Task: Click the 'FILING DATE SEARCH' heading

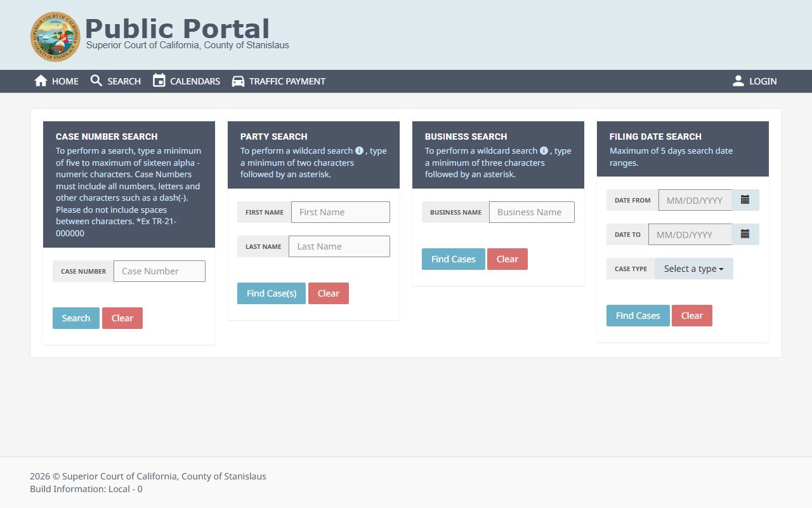Action: click(655, 137)
